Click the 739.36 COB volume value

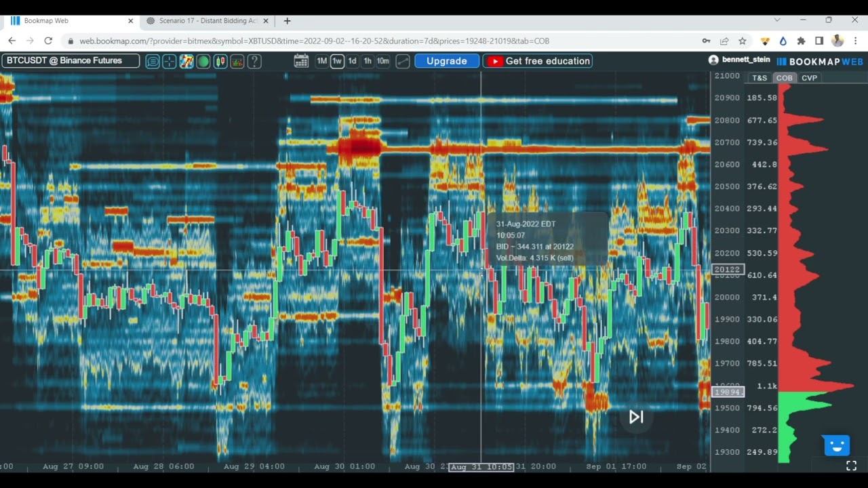pos(762,142)
